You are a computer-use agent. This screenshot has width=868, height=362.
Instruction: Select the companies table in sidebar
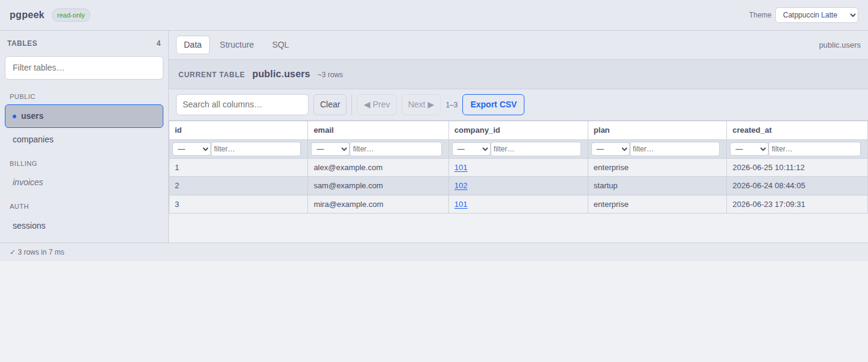pos(84,139)
